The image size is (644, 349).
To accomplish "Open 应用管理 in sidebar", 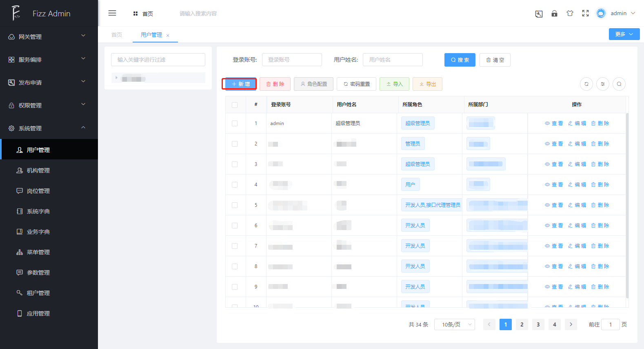I will coord(49,313).
